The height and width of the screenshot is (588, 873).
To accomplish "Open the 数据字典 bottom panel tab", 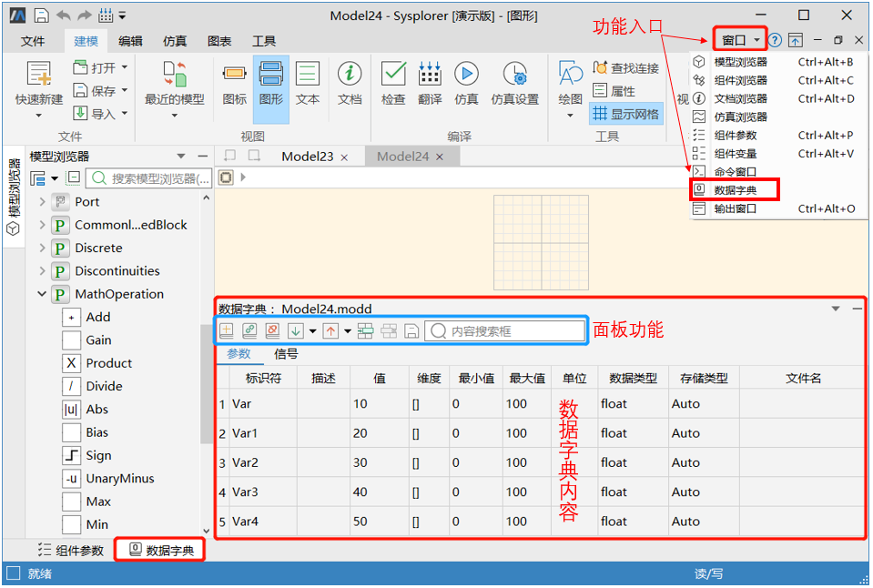I will 160,550.
